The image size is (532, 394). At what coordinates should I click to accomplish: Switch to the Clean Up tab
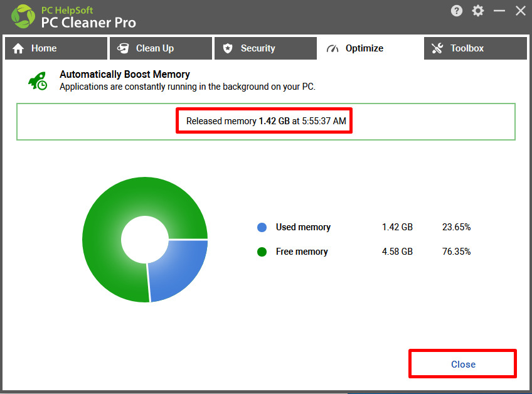click(x=161, y=48)
